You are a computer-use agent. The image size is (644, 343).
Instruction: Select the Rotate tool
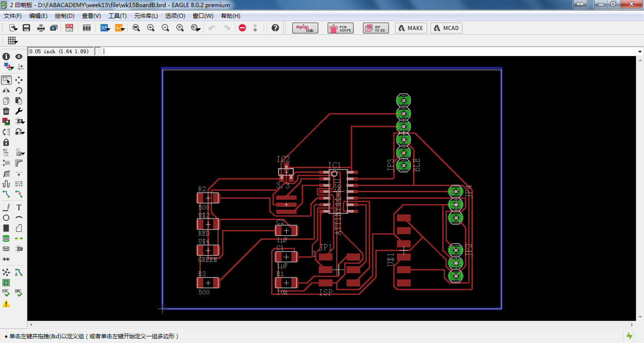(x=19, y=90)
